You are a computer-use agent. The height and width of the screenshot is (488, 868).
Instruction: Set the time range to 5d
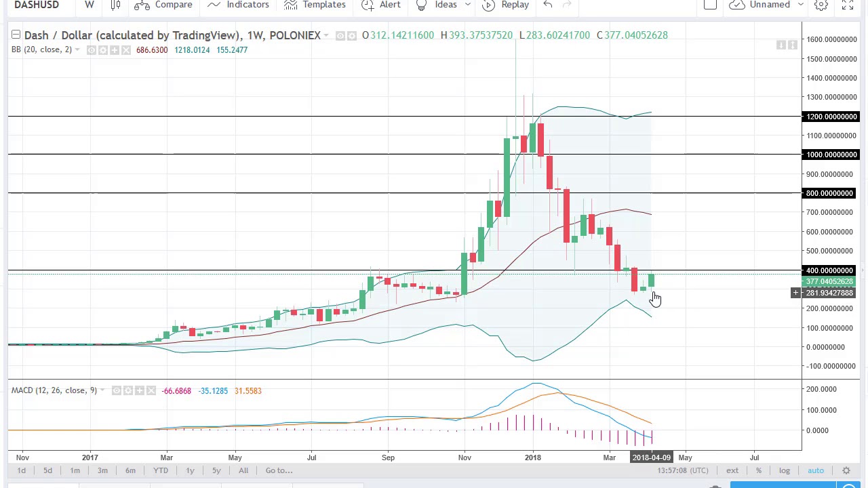[x=47, y=470]
